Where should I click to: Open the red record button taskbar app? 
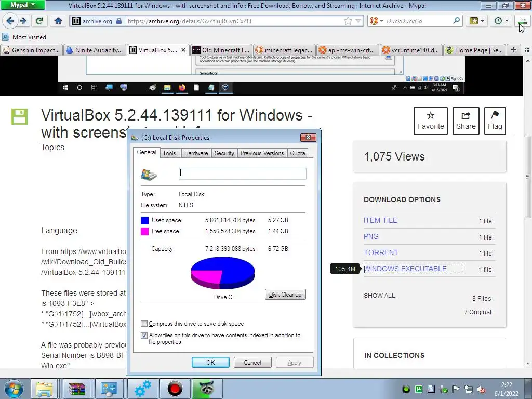pyautogui.click(x=175, y=389)
